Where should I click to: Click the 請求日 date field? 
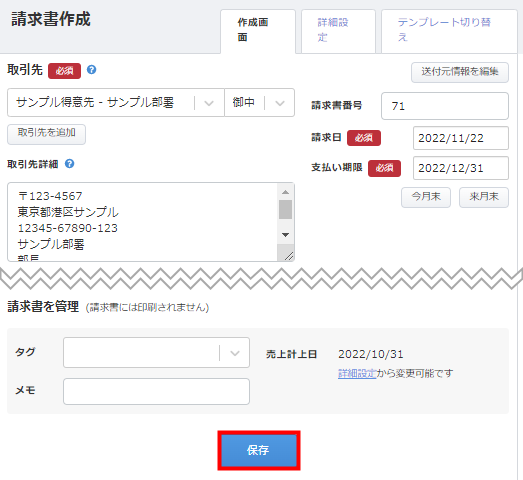(461, 138)
